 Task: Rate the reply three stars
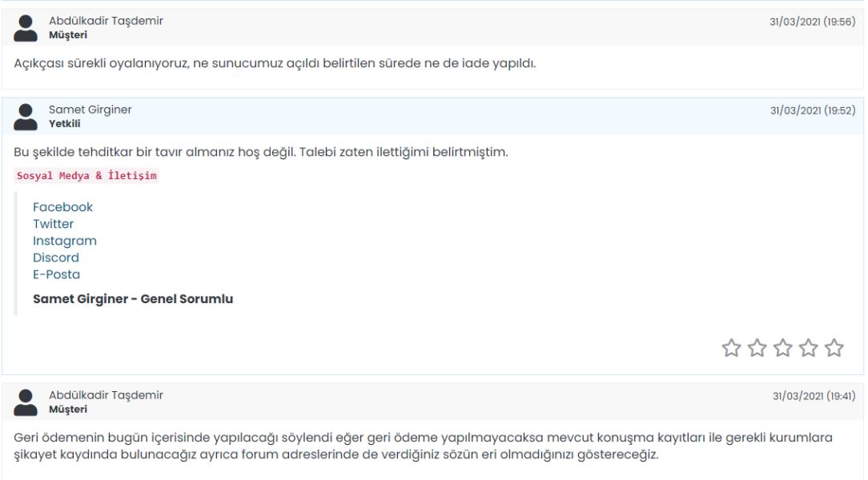click(783, 348)
